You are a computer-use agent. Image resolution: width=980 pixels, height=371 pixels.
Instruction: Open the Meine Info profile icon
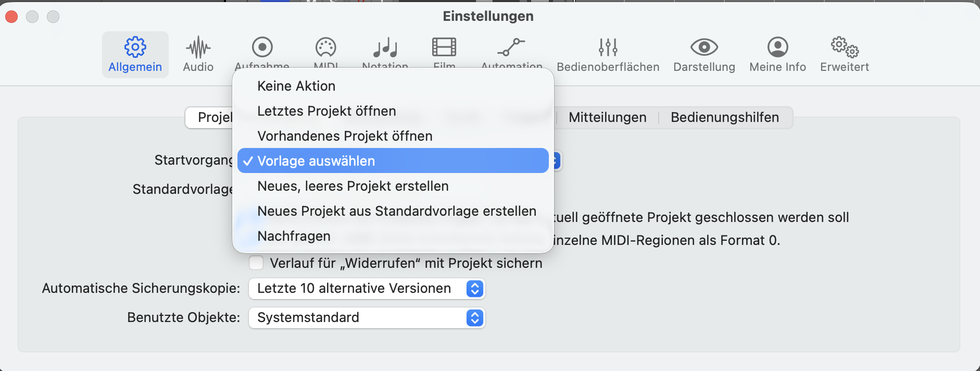pyautogui.click(x=777, y=47)
